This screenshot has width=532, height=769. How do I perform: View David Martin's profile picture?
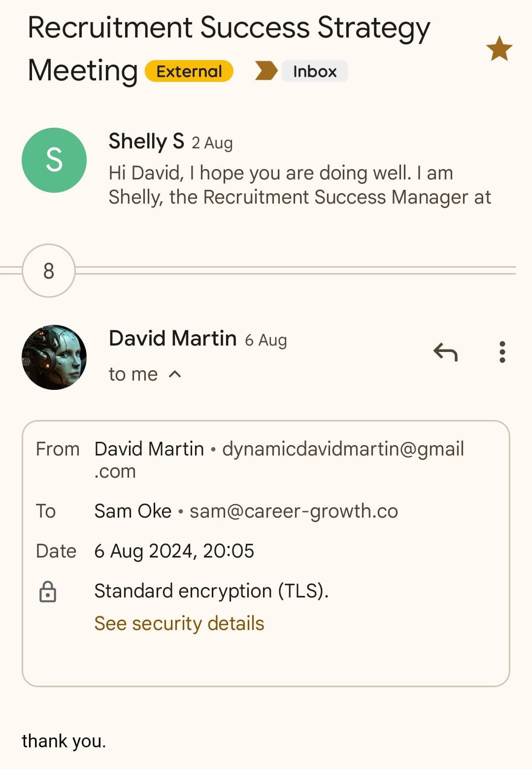pyautogui.click(x=54, y=357)
